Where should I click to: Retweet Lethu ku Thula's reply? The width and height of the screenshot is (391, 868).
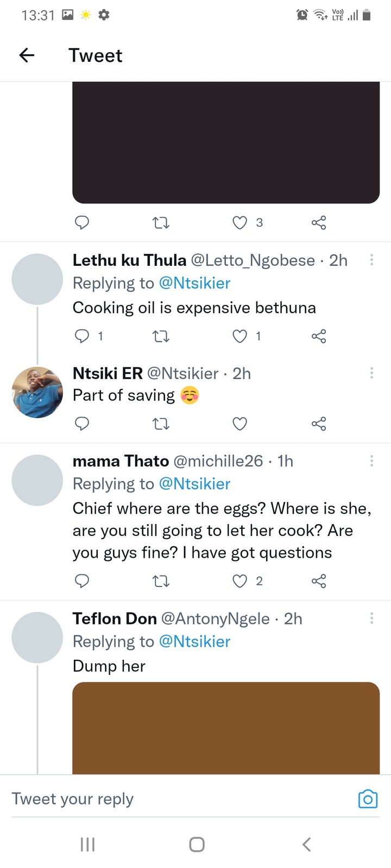[x=161, y=336]
